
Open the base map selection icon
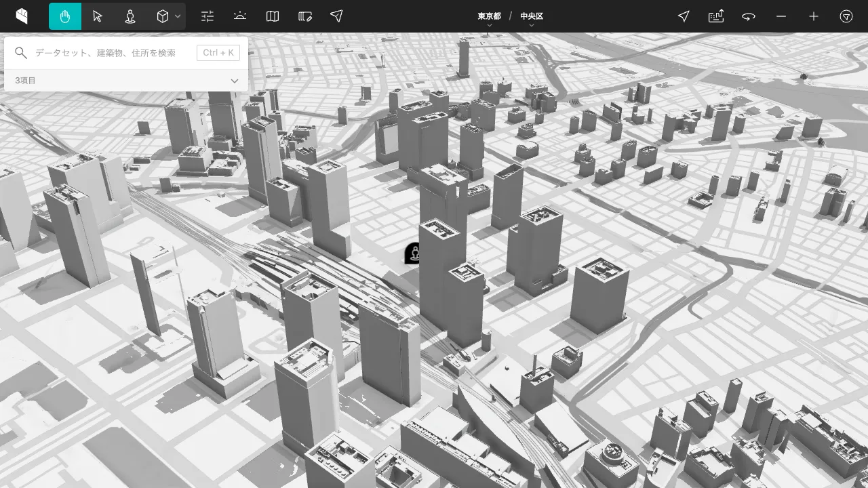point(272,16)
